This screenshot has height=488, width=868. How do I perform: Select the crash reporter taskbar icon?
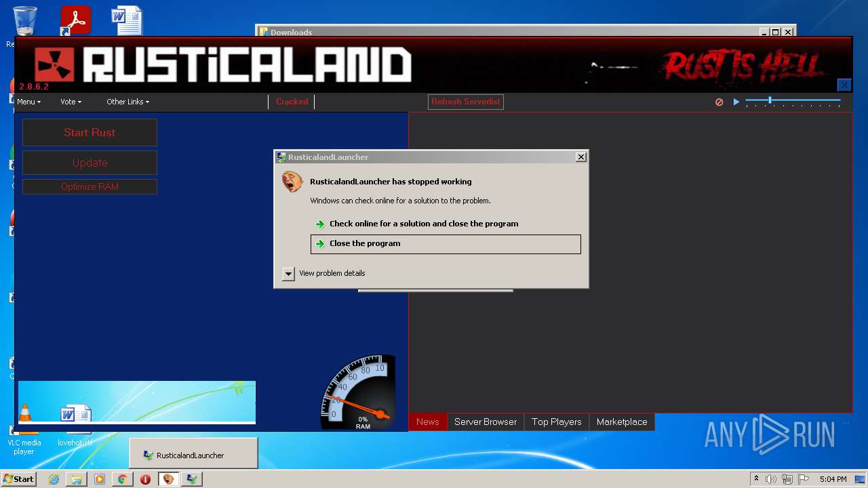[192, 479]
